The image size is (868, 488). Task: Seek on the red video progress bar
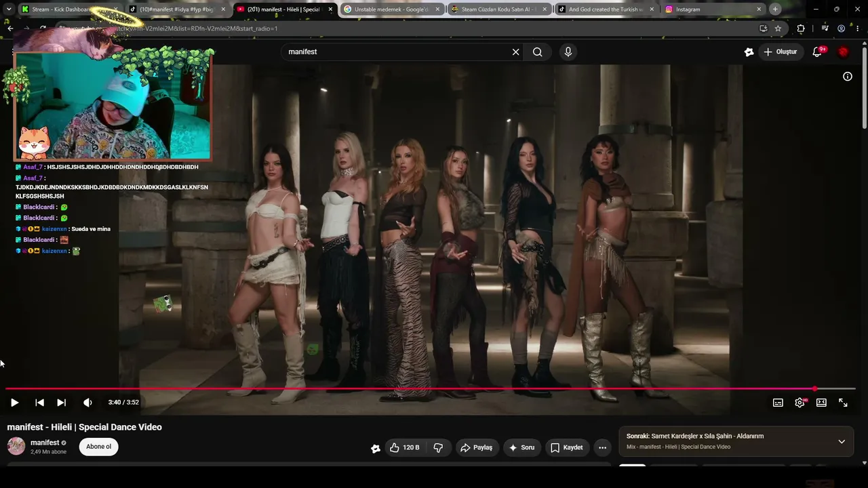[x=431, y=389]
